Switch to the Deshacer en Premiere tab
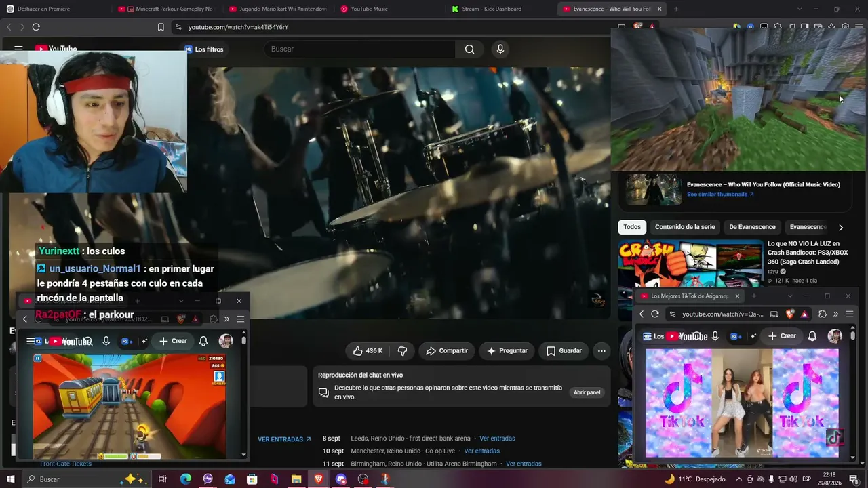Image resolution: width=868 pixels, height=488 pixels. tap(53, 9)
